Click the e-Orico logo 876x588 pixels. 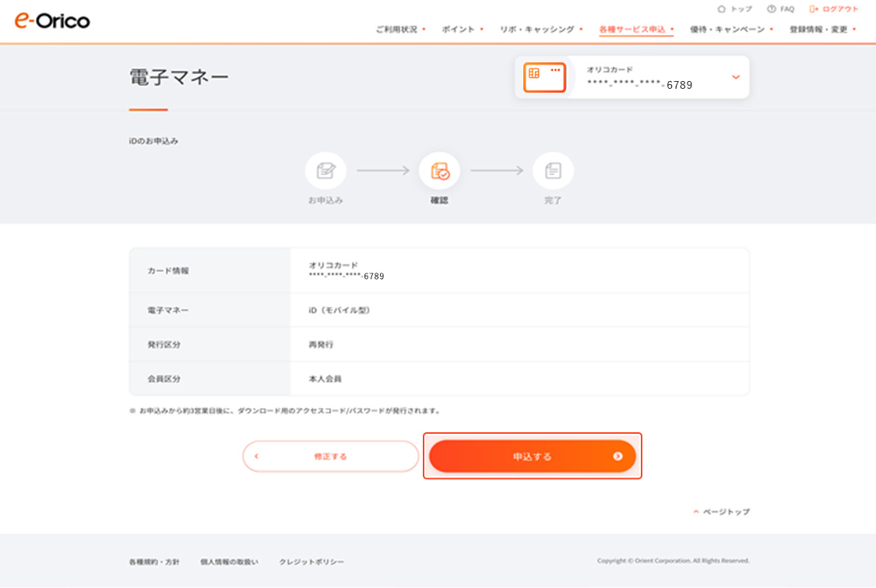click(x=52, y=21)
